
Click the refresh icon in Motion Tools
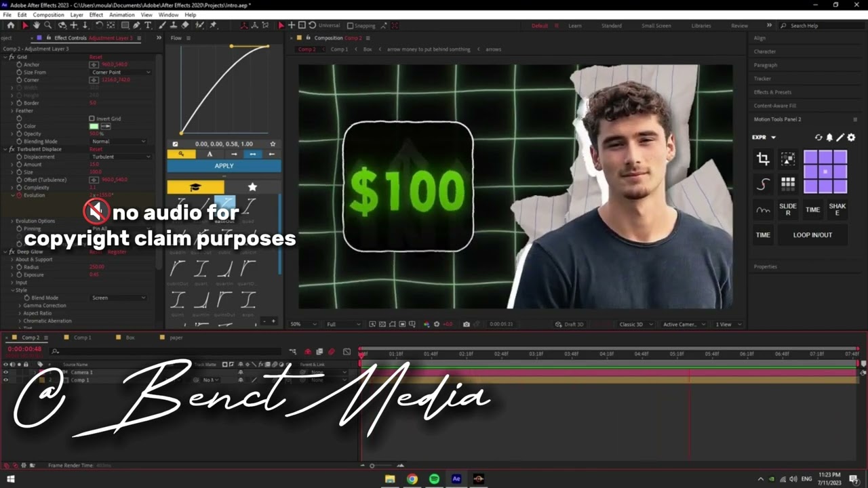point(818,138)
